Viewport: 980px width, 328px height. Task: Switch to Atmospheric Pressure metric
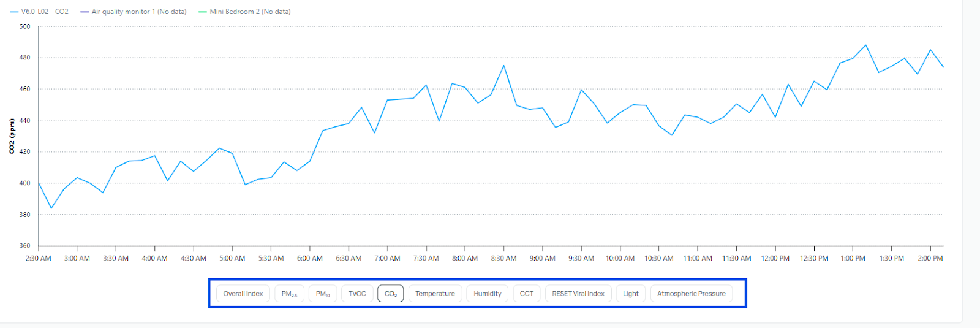[691, 294]
